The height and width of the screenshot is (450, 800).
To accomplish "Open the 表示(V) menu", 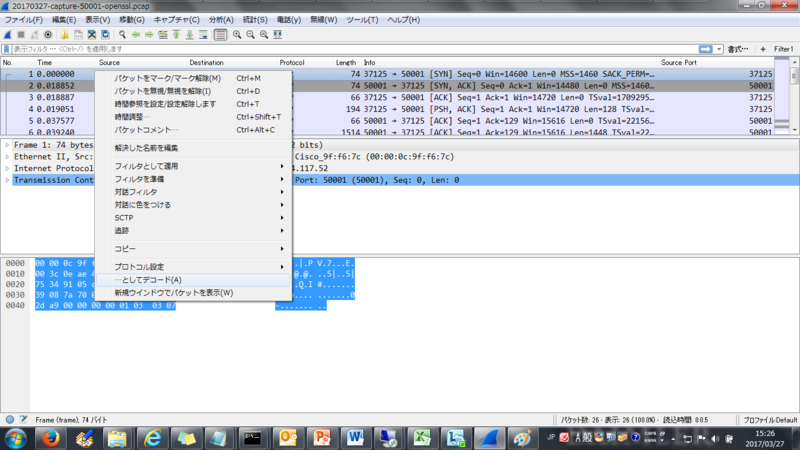I will (x=97, y=19).
